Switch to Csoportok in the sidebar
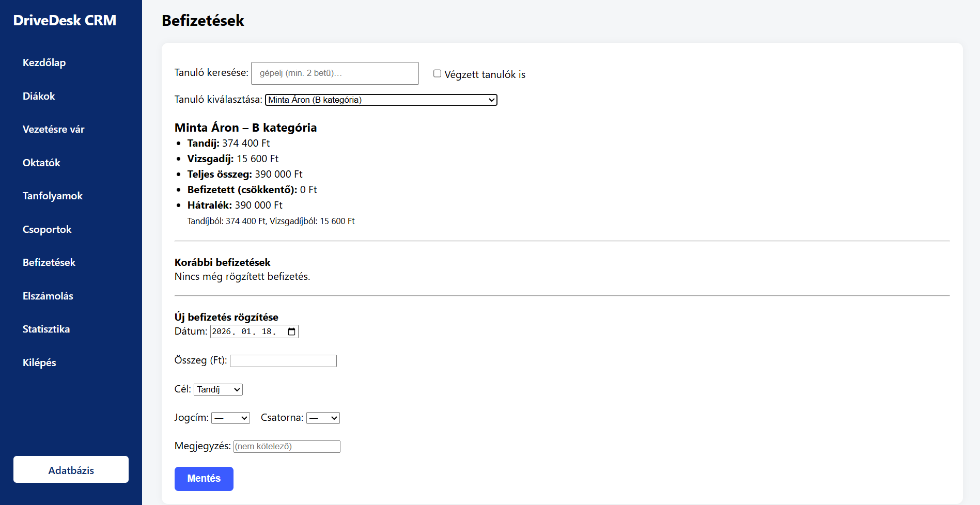980x505 pixels. (x=47, y=229)
